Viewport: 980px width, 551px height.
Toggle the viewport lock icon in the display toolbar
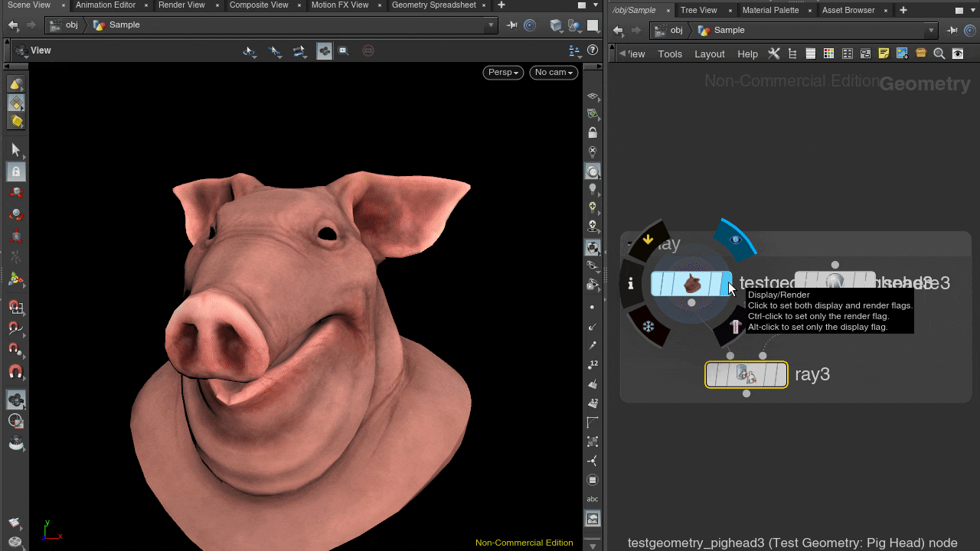pyautogui.click(x=593, y=133)
